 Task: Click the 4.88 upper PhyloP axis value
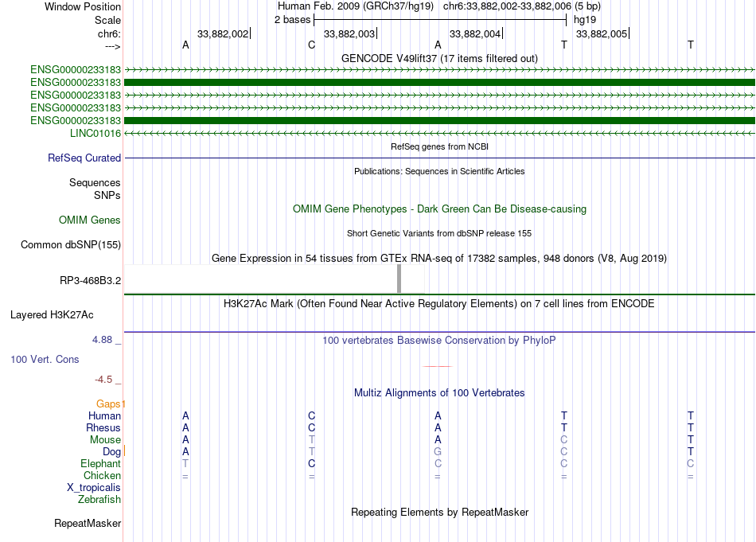tap(103, 340)
